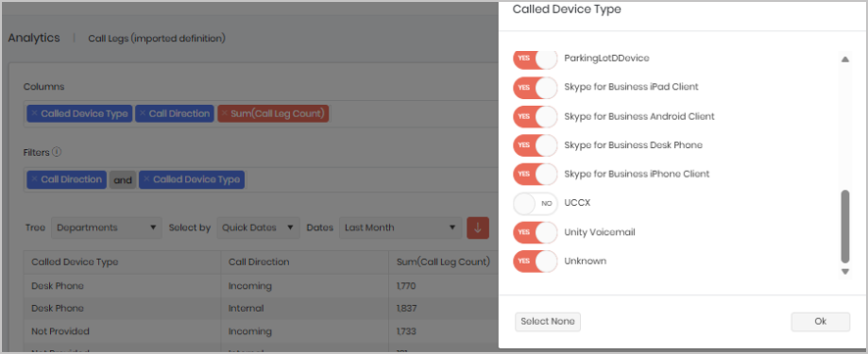Open the Dates Last Month dropdown

coord(401,228)
